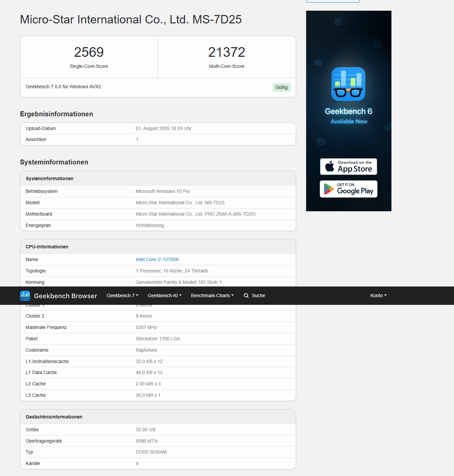Screen dimensions: 454x476
Task: Expand the Konto account menu
Action: click(378, 295)
